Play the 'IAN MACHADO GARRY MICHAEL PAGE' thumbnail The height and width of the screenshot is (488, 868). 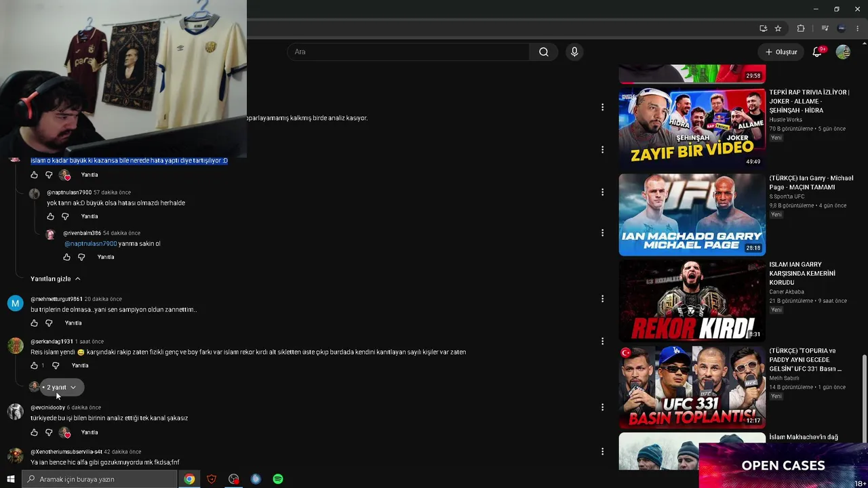692,214
